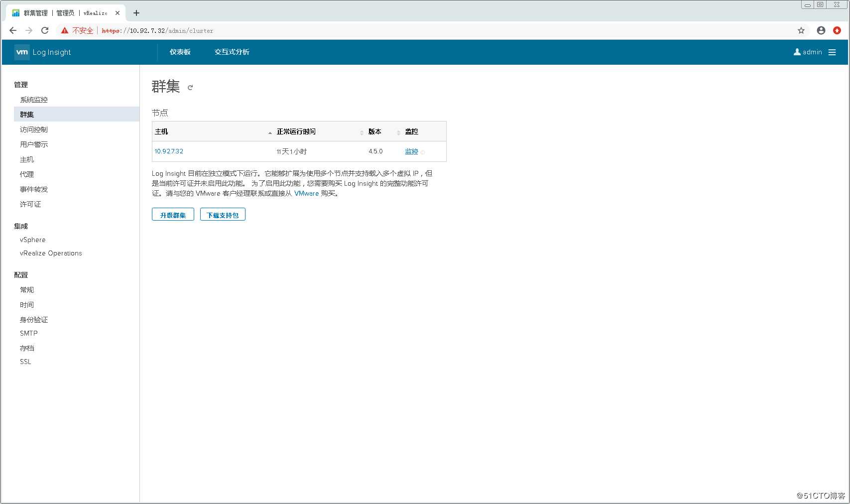Viewport: 850px width, 504px height.
Task: Open the 仪表板 tab
Action: [180, 52]
